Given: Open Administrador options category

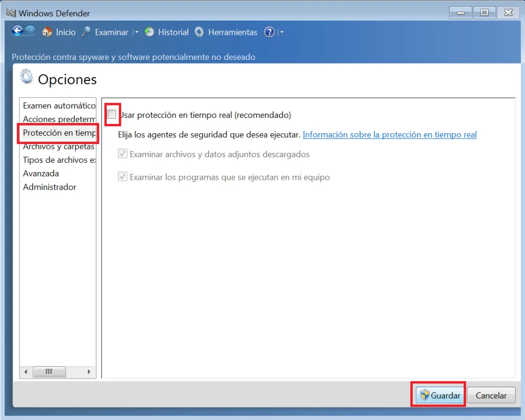Looking at the screenshot, I should tap(50, 187).
